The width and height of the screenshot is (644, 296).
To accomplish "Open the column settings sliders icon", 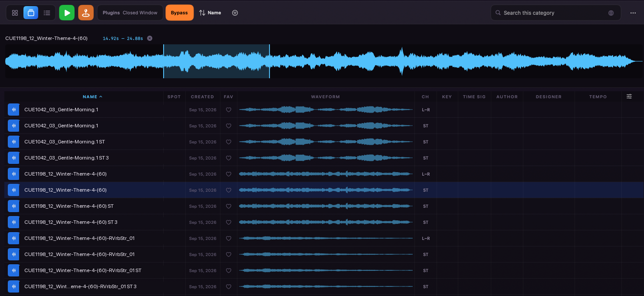I will tap(629, 96).
